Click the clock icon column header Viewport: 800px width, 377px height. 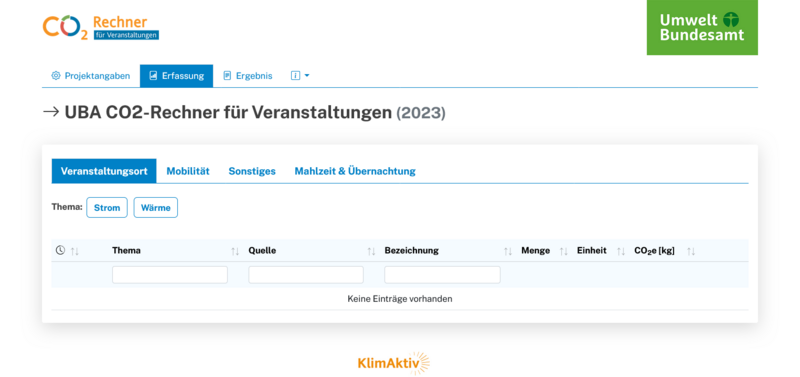pos(60,250)
